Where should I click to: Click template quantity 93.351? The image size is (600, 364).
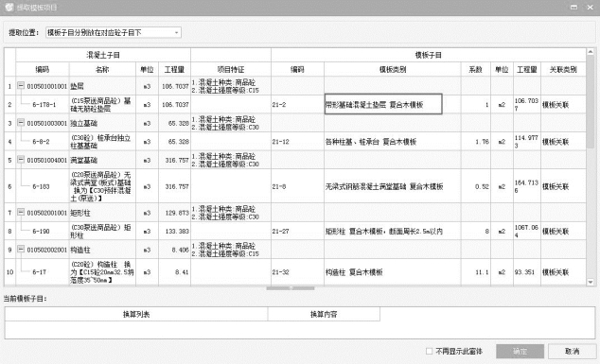coord(524,272)
